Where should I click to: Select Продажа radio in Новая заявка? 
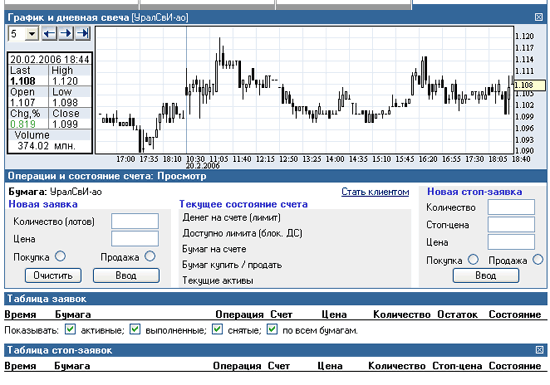click(x=150, y=256)
